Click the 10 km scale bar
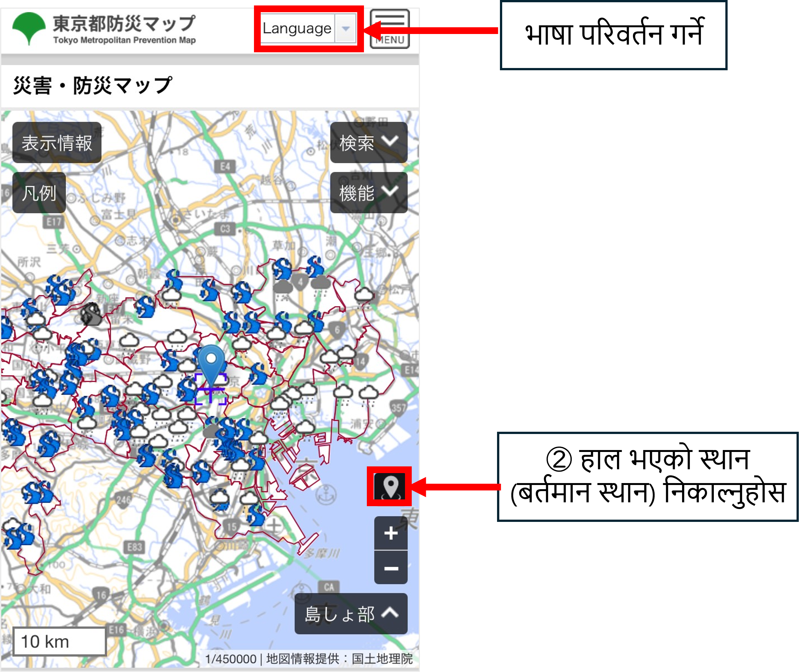 point(59,642)
